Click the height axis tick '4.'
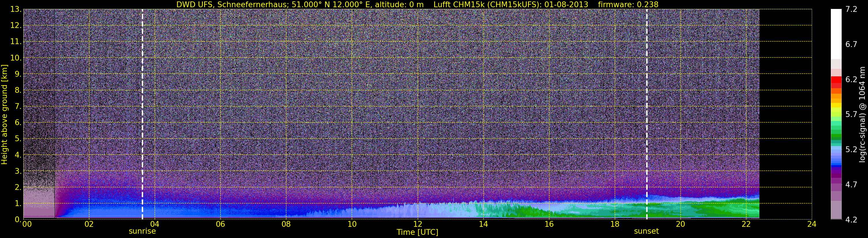The height and width of the screenshot is (238, 868). [18, 155]
